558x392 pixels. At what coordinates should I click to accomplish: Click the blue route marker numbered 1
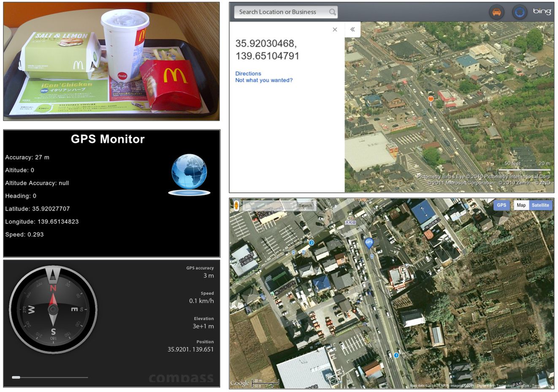[x=396, y=355]
